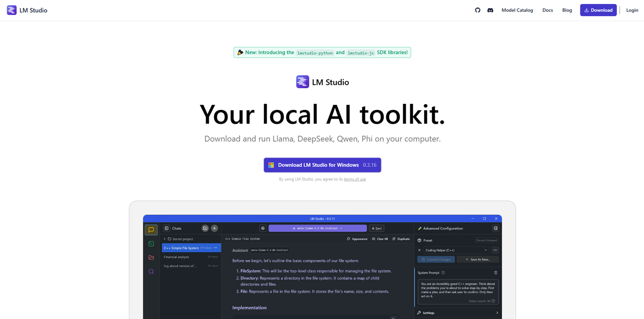Image resolution: width=644 pixels, height=319 pixels.
Task: Click the Windows logo on the download button
Action: click(x=271, y=165)
